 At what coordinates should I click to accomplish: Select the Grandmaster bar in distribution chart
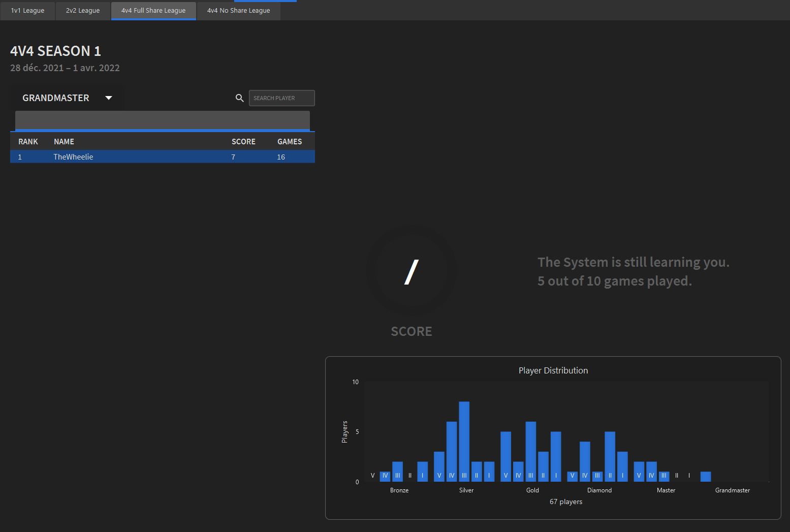pos(705,477)
